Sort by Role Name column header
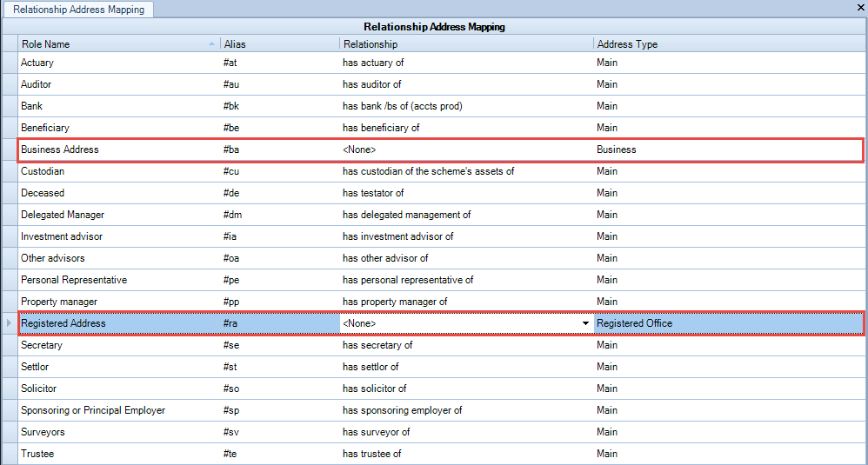 tap(118, 43)
